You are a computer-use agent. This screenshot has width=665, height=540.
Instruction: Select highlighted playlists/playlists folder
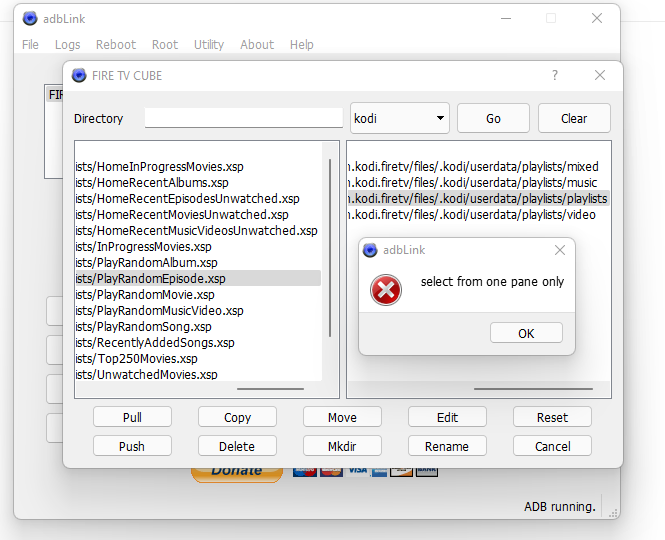(x=478, y=199)
